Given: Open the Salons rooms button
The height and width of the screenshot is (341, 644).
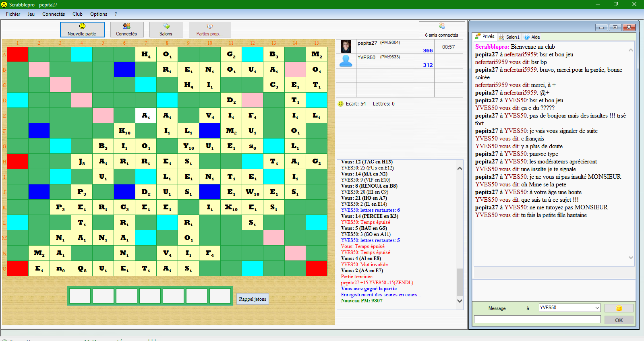Looking at the screenshot, I should (166, 29).
